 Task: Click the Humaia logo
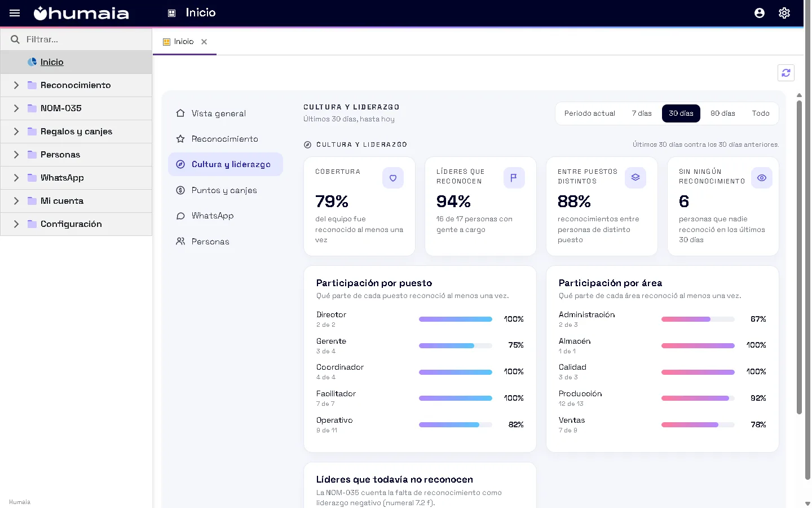coord(81,13)
